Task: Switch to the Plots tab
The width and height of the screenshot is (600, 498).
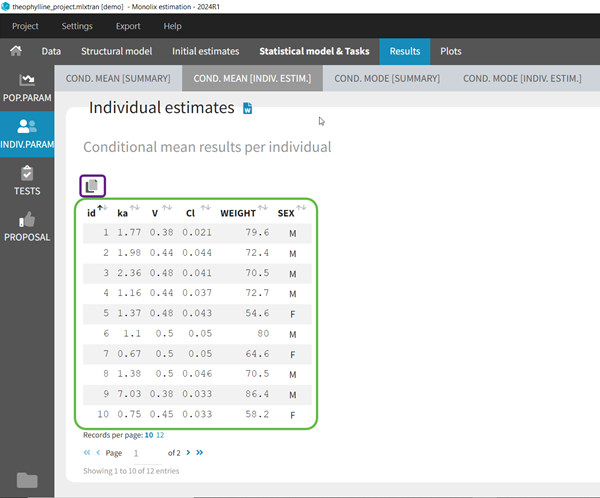Action: click(450, 51)
